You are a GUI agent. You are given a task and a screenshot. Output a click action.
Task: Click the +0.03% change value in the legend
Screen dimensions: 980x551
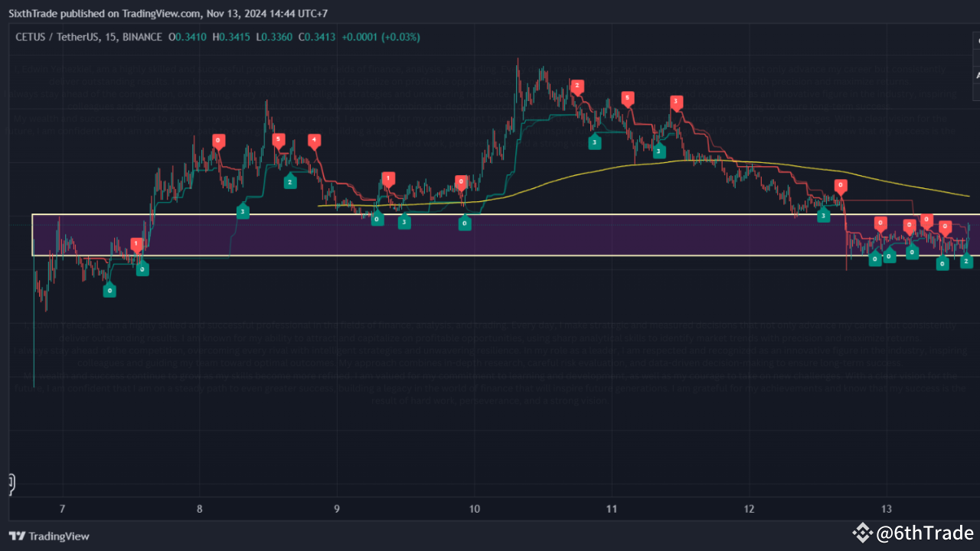click(x=400, y=37)
